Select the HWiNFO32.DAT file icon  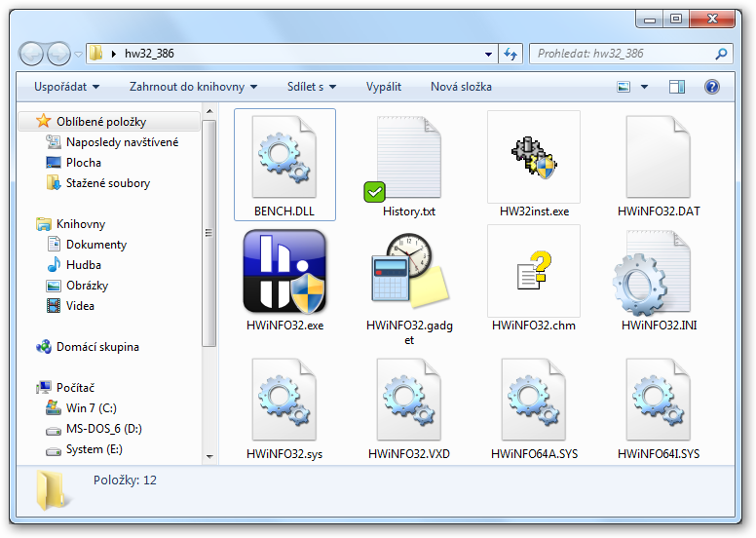click(x=659, y=157)
